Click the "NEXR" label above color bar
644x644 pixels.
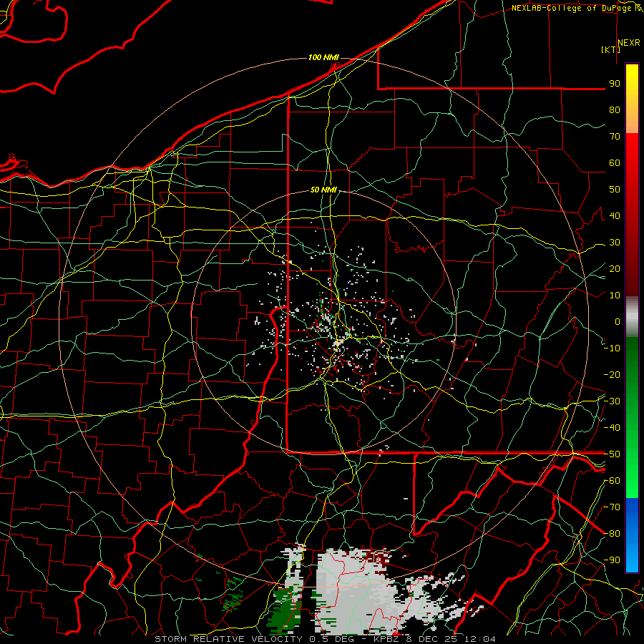click(628, 43)
